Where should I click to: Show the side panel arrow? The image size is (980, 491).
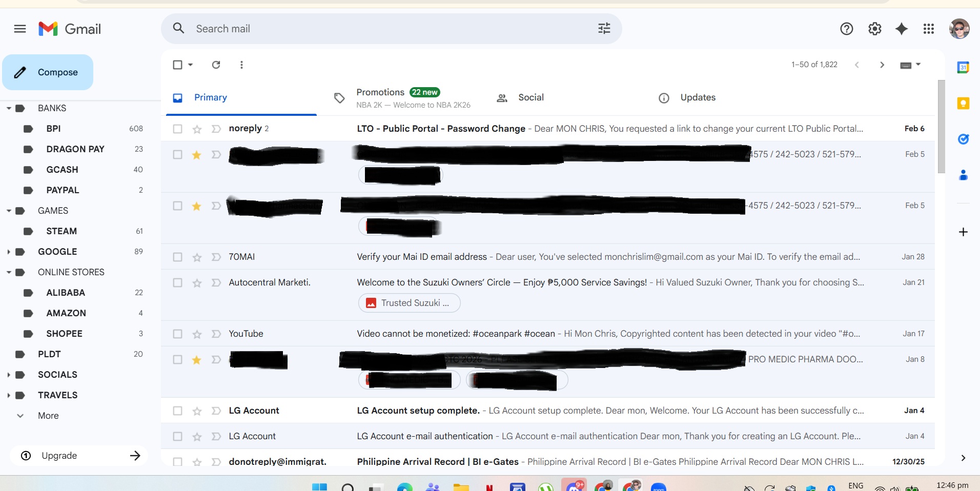[x=963, y=458]
